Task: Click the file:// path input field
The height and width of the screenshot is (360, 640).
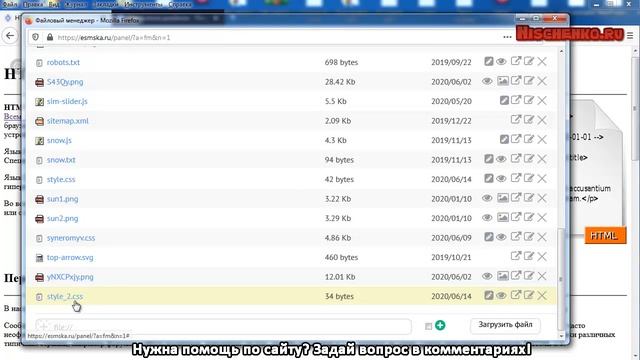Action: (223, 327)
